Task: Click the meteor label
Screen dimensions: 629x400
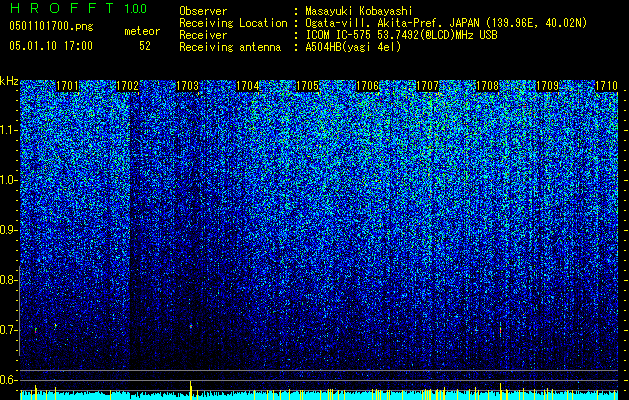Action: coord(142,31)
